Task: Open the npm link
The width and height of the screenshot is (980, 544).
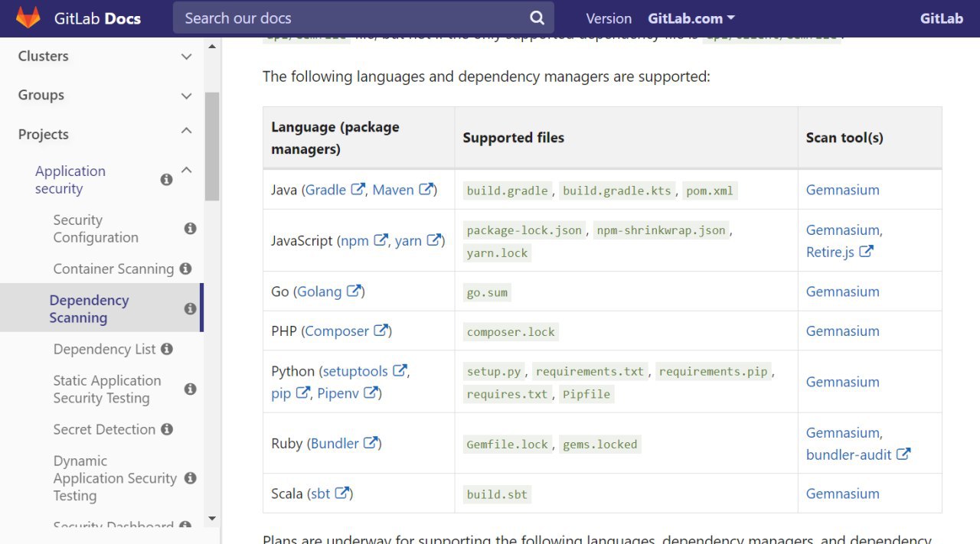Action: pos(355,240)
